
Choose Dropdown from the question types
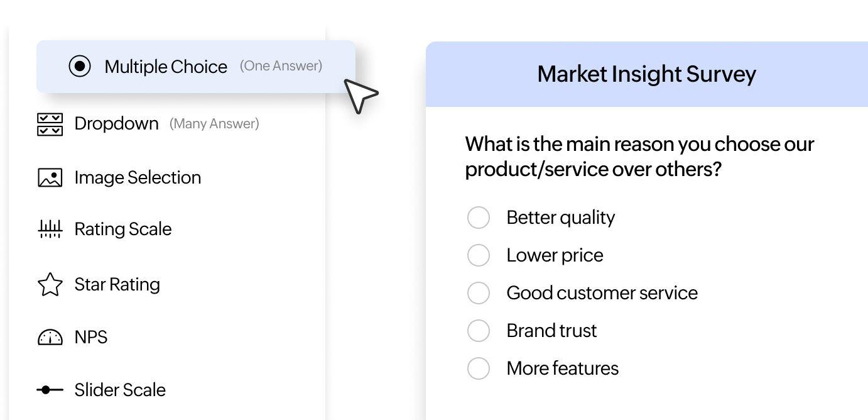point(116,123)
